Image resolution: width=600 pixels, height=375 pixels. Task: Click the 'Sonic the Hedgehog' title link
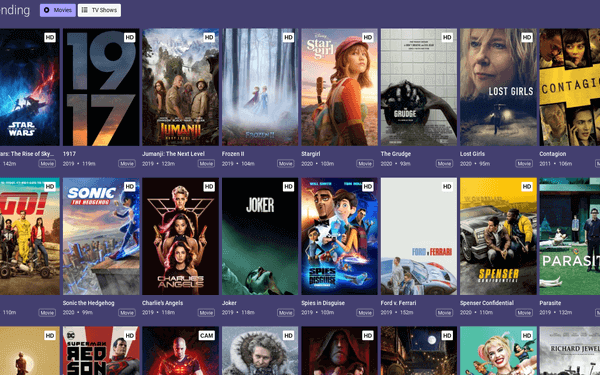pyautogui.click(x=88, y=303)
